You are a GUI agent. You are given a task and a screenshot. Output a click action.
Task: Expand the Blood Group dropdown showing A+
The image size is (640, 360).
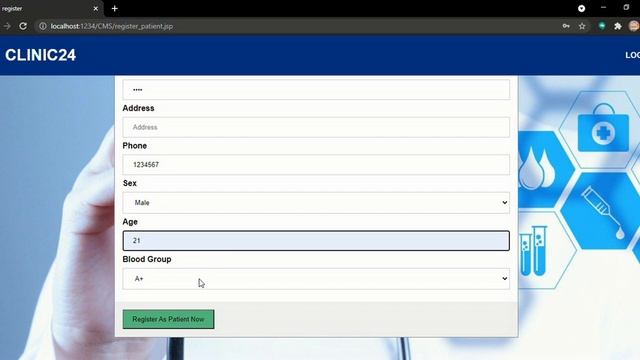point(316,278)
